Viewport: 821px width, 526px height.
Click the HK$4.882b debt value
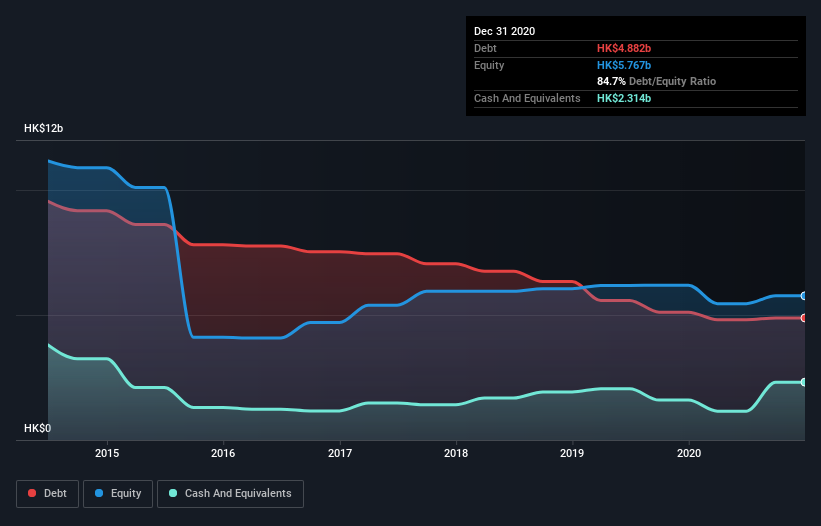tap(624, 48)
